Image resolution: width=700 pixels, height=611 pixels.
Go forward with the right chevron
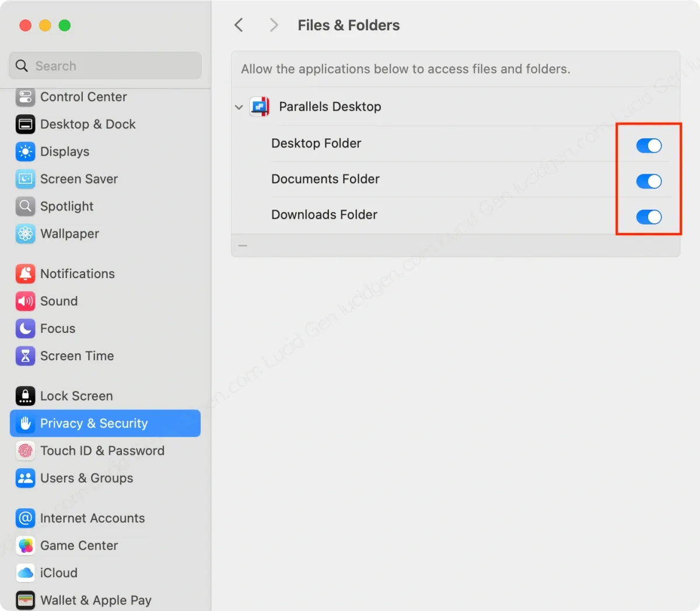pos(274,25)
